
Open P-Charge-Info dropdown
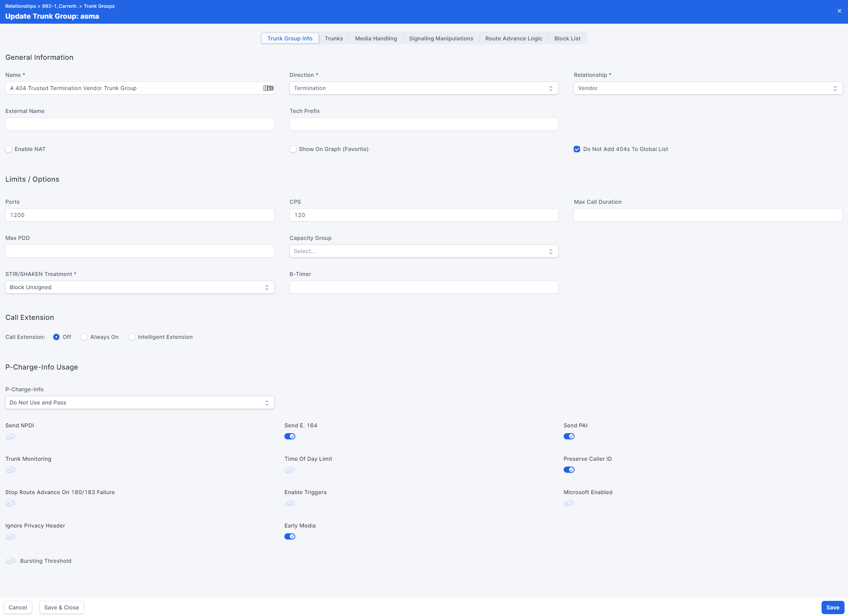tap(139, 403)
